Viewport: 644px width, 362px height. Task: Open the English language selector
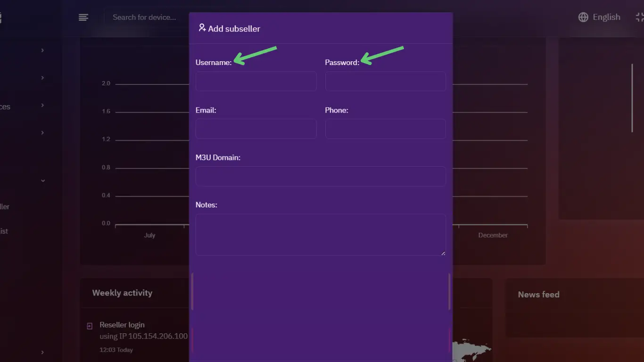pyautogui.click(x=606, y=17)
